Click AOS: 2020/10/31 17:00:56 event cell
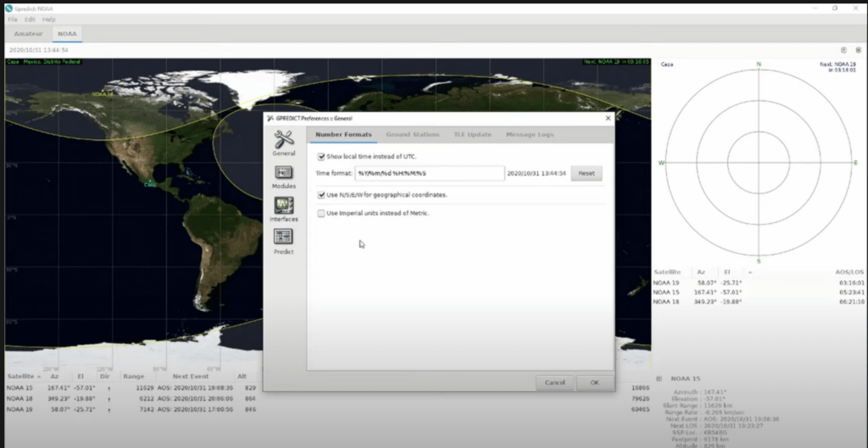 coord(194,409)
